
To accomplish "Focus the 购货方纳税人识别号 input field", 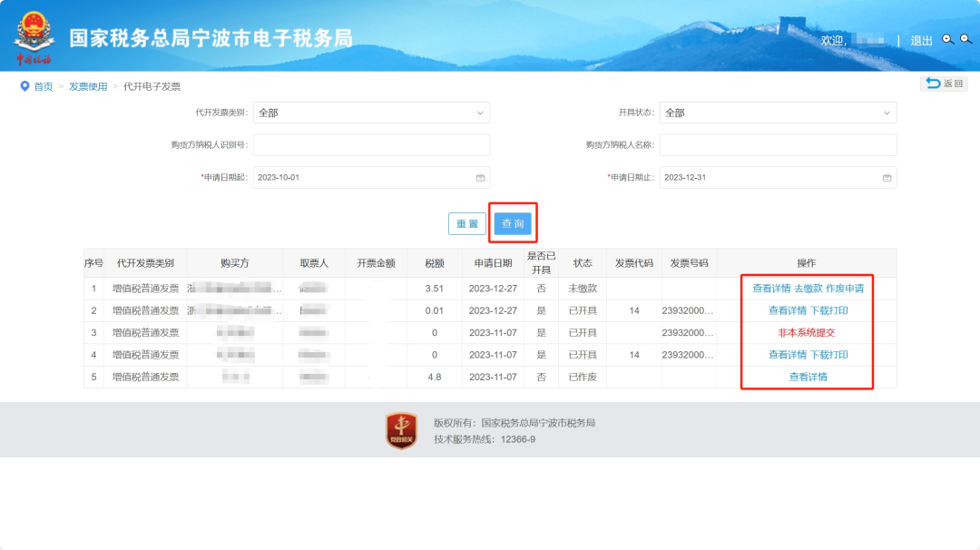I will tap(371, 145).
